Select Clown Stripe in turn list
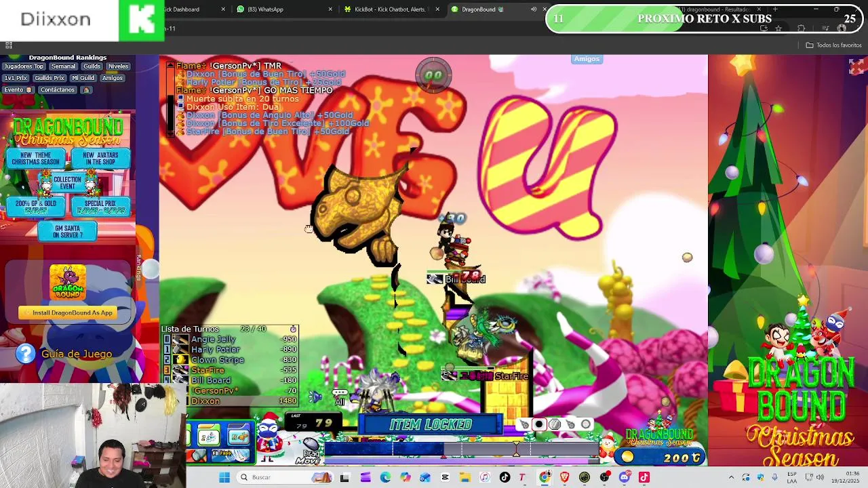868x488 pixels. tap(231, 360)
